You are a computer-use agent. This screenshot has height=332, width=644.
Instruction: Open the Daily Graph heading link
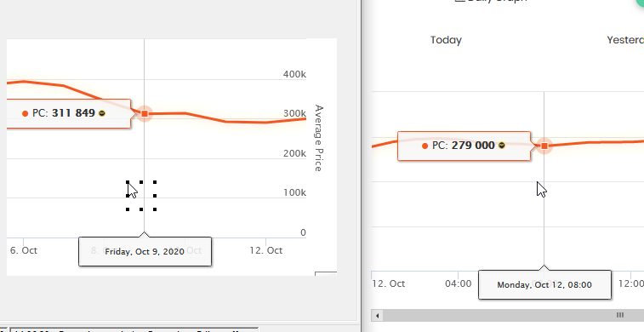pyautogui.click(x=497, y=1)
